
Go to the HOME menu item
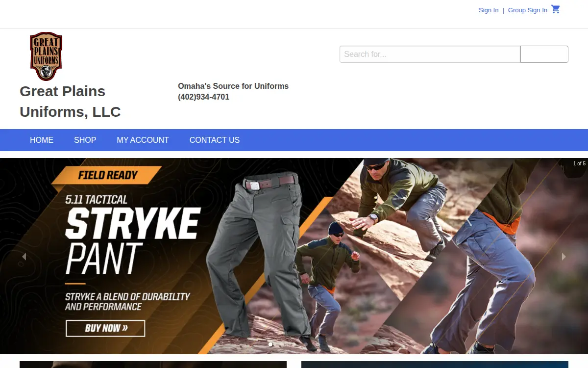(42, 140)
